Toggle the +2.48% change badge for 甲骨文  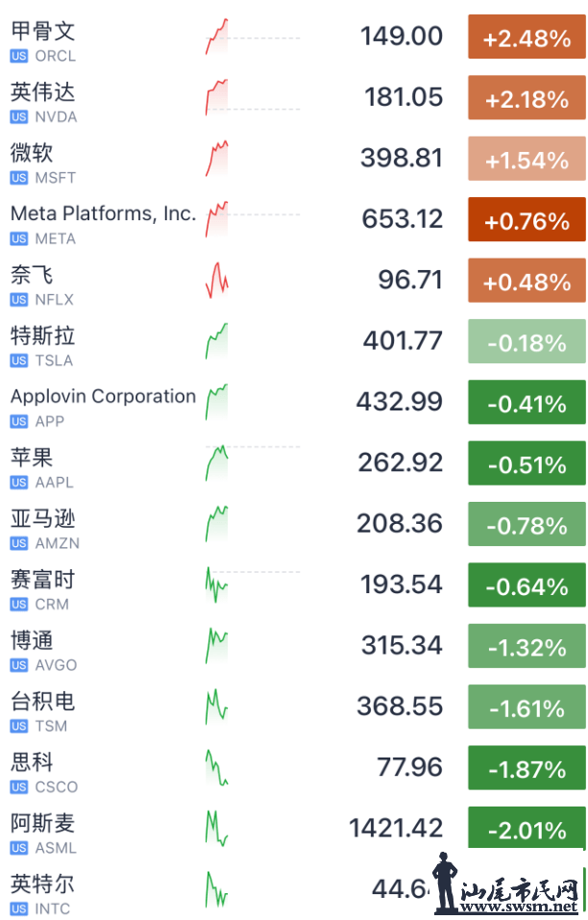527,38
